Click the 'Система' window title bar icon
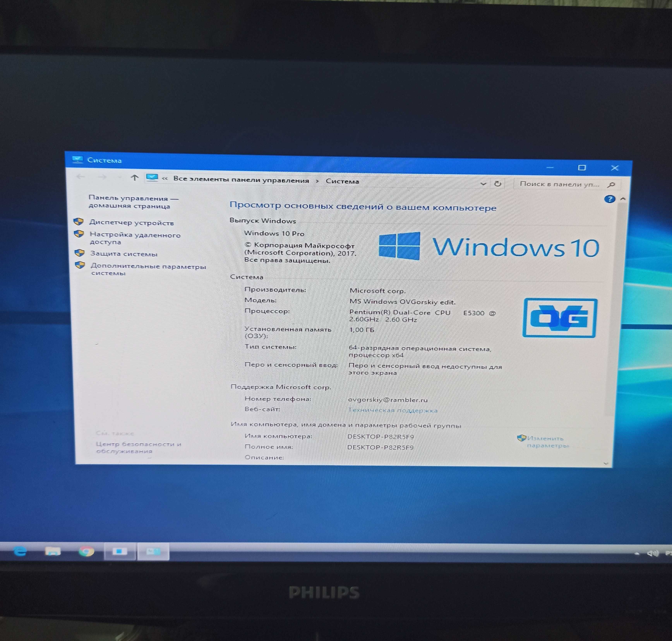This screenshot has width=672, height=641. pyautogui.click(x=77, y=159)
